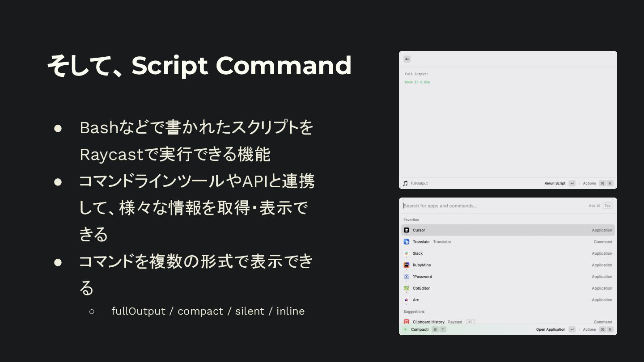
Task: Click the Rerun Script button
Action: coord(555,183)
